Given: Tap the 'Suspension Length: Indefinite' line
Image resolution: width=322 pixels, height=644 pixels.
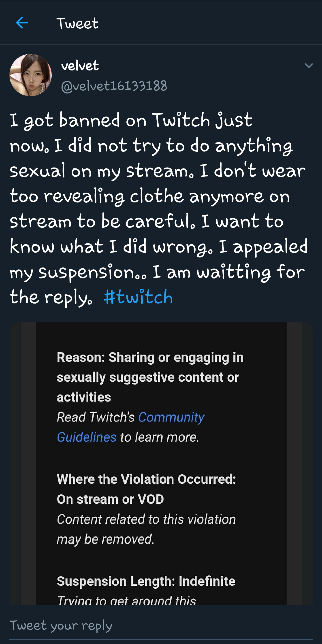Looking at the screenshot, I should (x=146, y=581).
